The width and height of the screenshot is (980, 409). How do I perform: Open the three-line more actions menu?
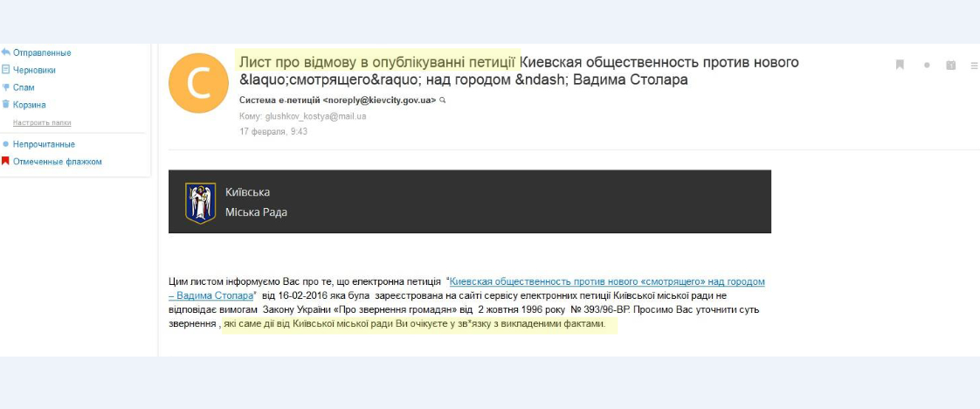[x=974, y=66]
